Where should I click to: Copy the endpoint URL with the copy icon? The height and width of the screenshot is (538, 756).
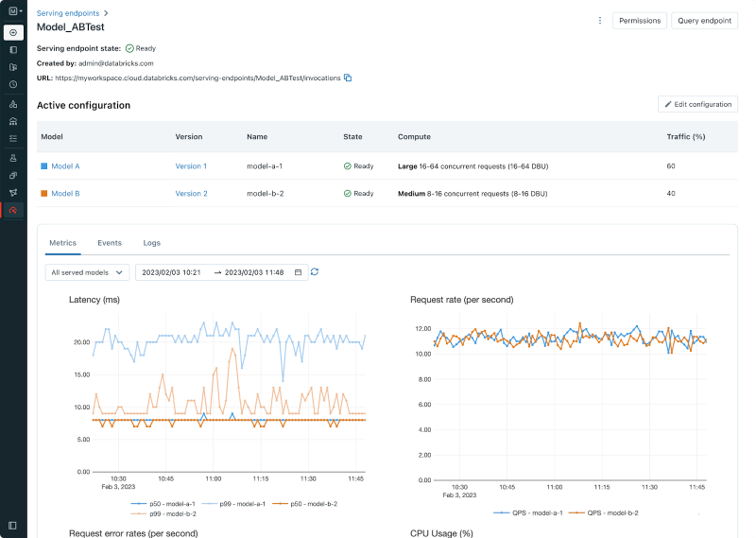click(x=348, y=78)
